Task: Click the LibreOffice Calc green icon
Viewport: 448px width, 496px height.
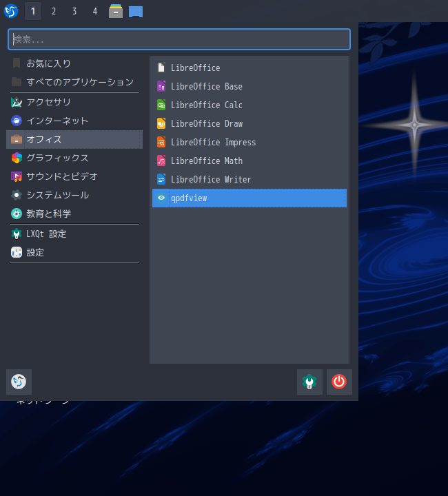Action: pyautogui.click(x=161, y=105)
